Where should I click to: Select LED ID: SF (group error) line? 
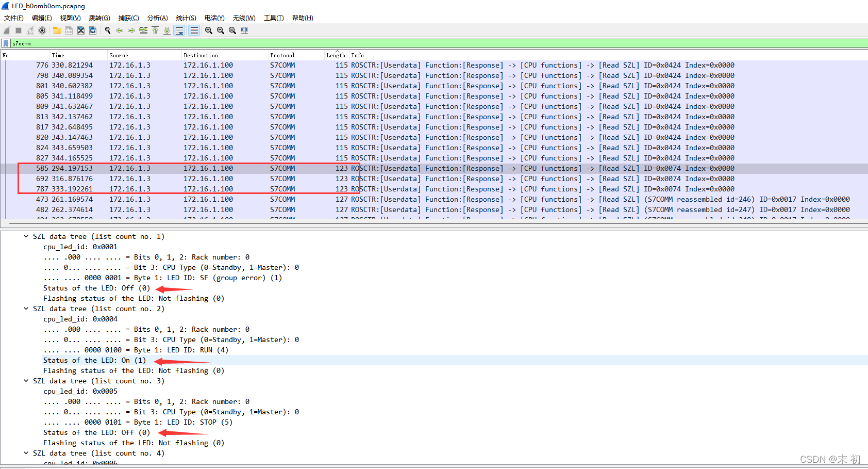pos(163,278)
